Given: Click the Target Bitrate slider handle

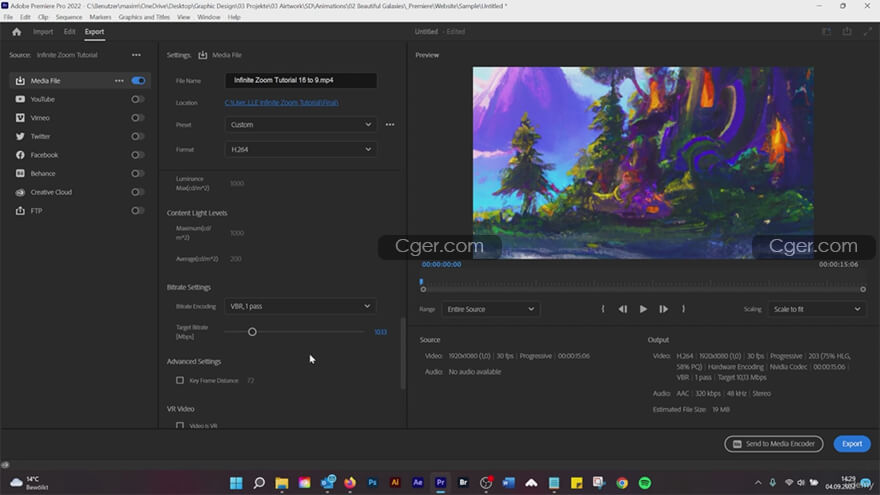Looking at the screenshot, I should pos(252,332).
